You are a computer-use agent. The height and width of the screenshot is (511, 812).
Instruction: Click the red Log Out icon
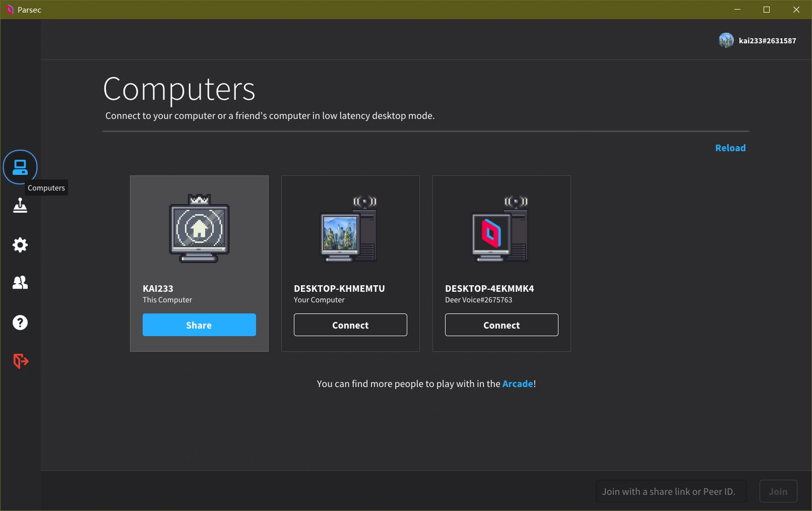[x=20, y=361]
